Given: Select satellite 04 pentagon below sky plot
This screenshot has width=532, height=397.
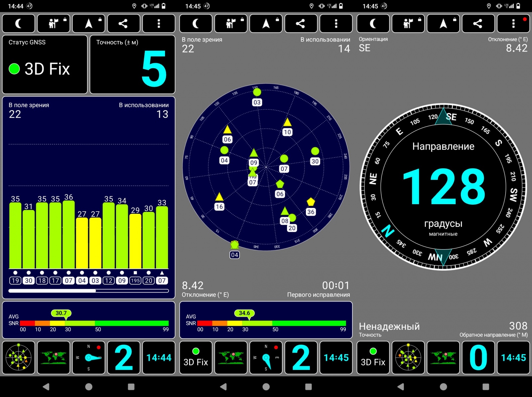Looking at the screenshot, I should 234,250.
